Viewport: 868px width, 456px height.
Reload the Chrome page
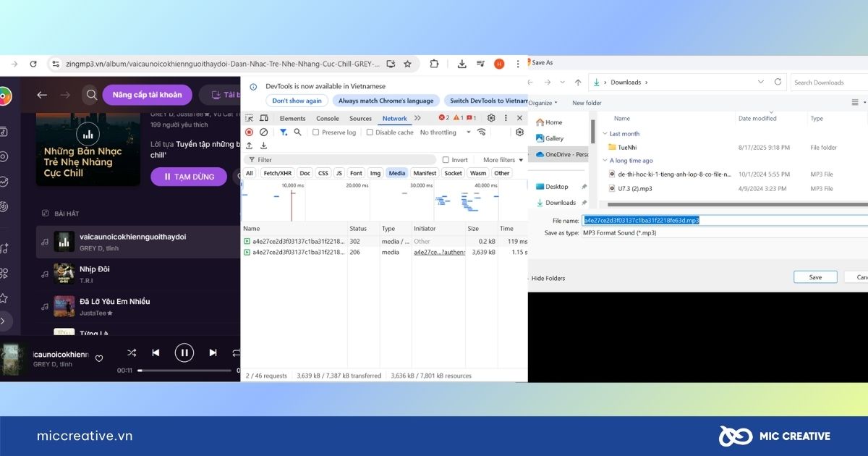pos(33,64)
